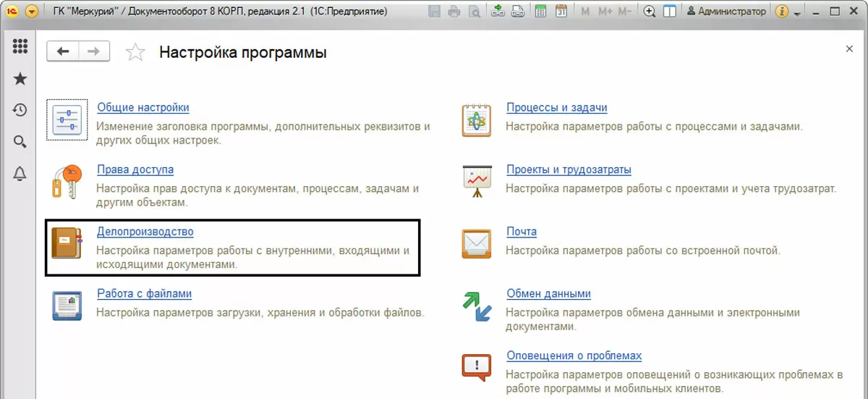
Task: Click the Делопроизводство folder icon
Action: [x=67, y=243]
